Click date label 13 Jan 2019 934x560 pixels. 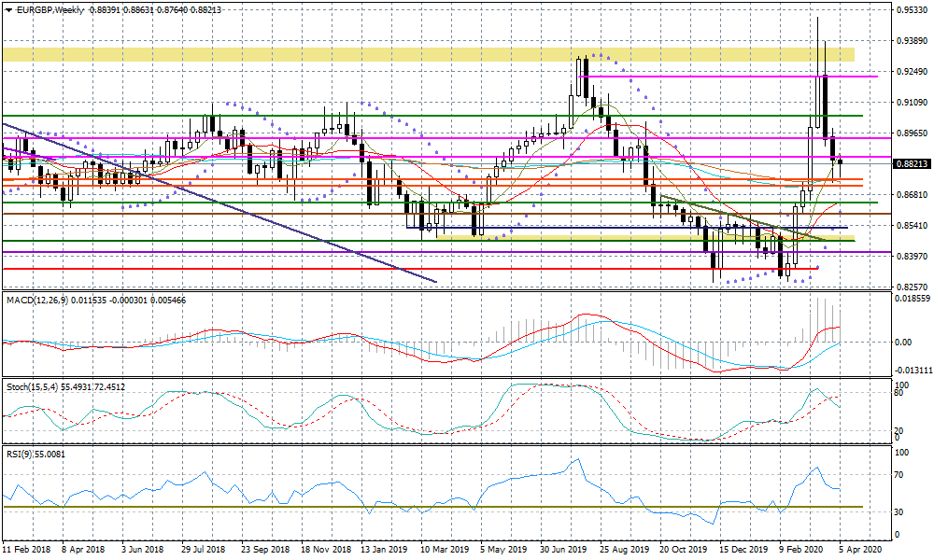coord(384,550)
